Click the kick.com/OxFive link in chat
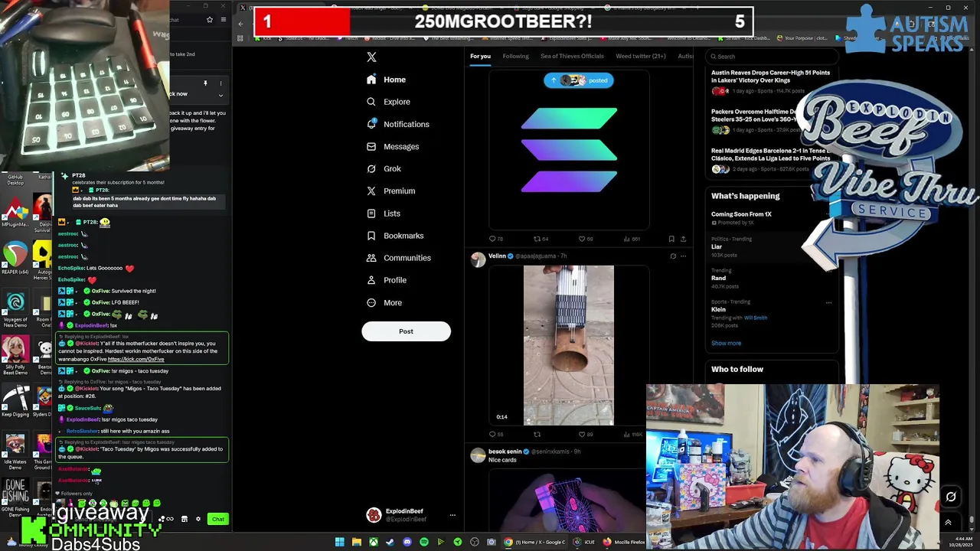The image size is (980, 551). point(136,359)
